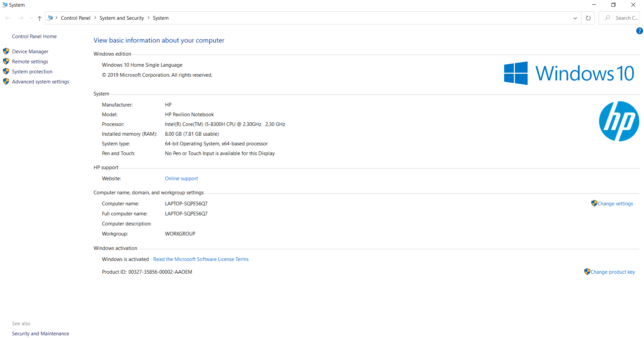
Task: Expand the address bar history dropdown
Action: coord(575,18)
